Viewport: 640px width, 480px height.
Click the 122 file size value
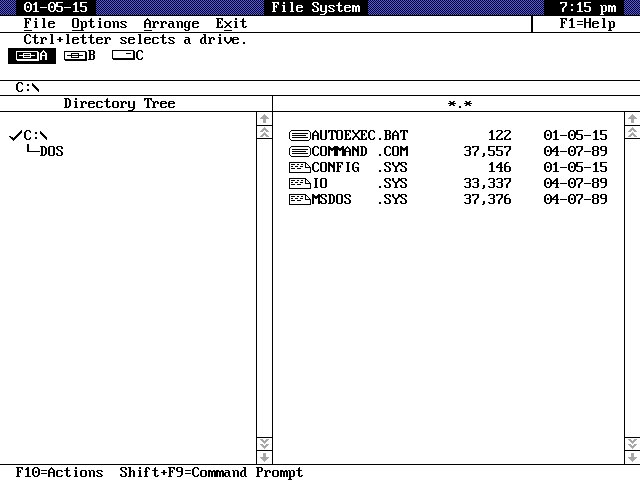(500, 135)
